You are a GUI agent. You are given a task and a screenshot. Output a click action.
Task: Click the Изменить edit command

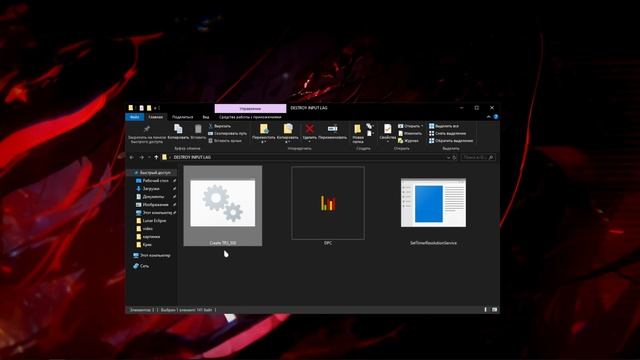410,133
